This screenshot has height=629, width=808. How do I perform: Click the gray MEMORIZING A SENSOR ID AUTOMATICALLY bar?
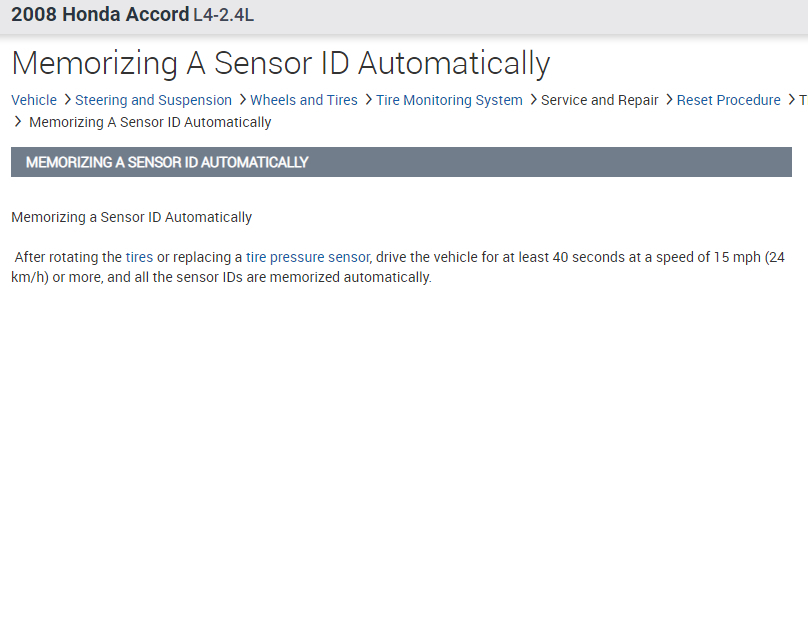(x=401, y=162)
